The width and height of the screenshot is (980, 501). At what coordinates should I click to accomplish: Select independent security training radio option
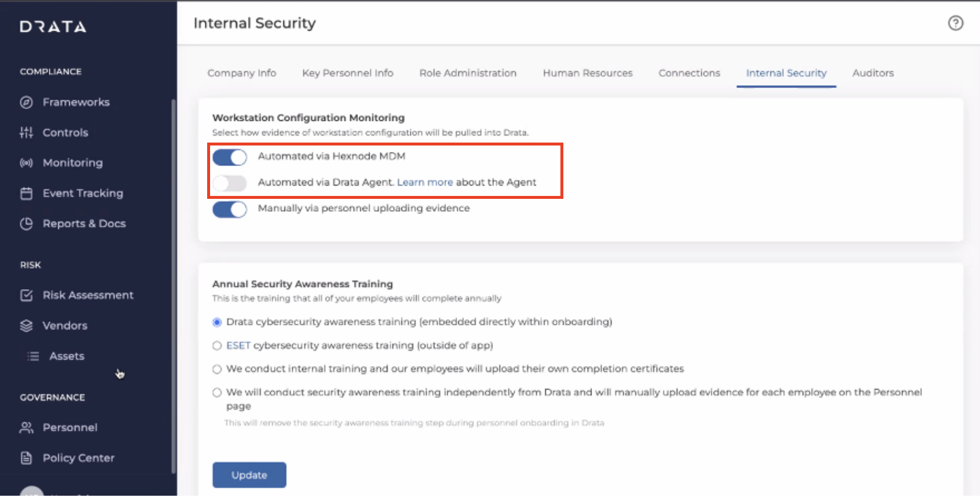tap(217, 392)
